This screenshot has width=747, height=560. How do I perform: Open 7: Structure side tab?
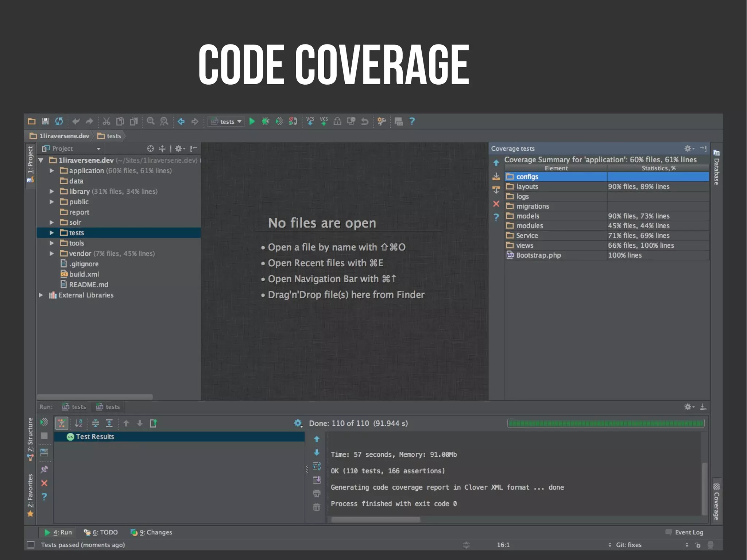click(30, 439)
